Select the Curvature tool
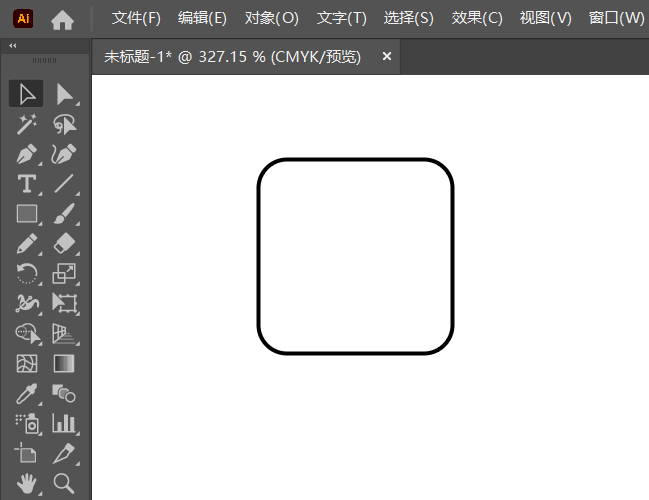649x500 pixels. point(64,154)
